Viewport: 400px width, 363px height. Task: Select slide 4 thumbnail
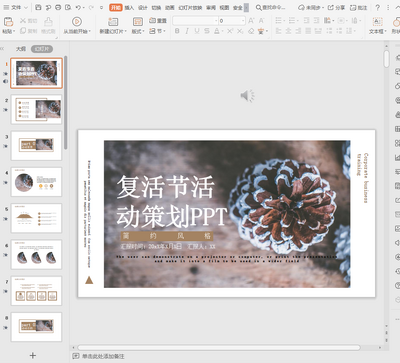pyautogui.click(x=36, y=182)
